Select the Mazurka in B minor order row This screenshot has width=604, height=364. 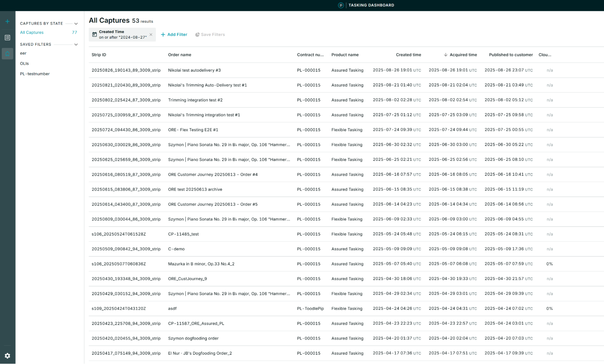(201, 264)
